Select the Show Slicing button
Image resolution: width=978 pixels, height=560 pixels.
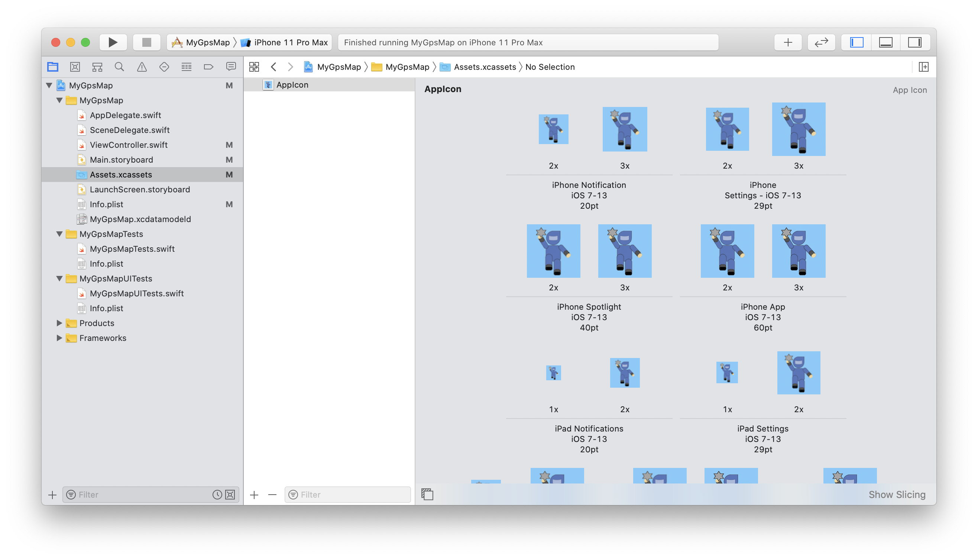coord(897,495)
